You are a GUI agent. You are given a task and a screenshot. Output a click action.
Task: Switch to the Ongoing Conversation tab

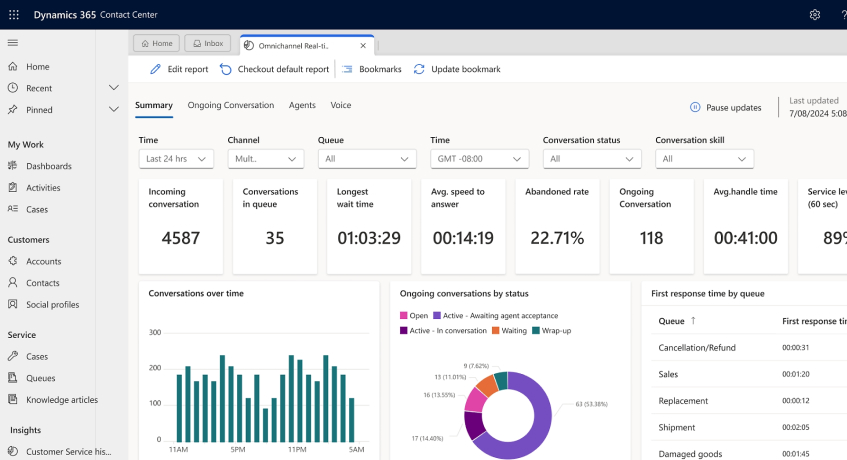click(x=230, y=105)
